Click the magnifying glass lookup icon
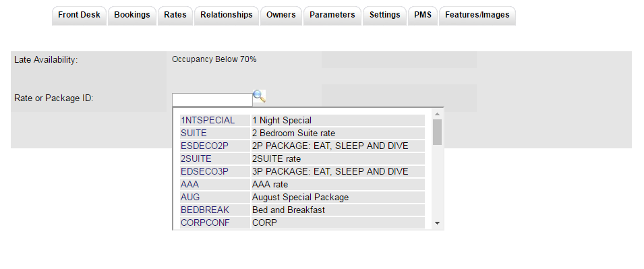 point(259,96)
